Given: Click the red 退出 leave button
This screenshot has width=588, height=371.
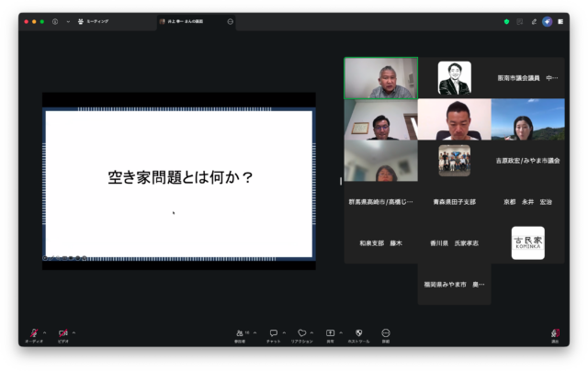Looking at the screenshot, I should coord(555,334).
